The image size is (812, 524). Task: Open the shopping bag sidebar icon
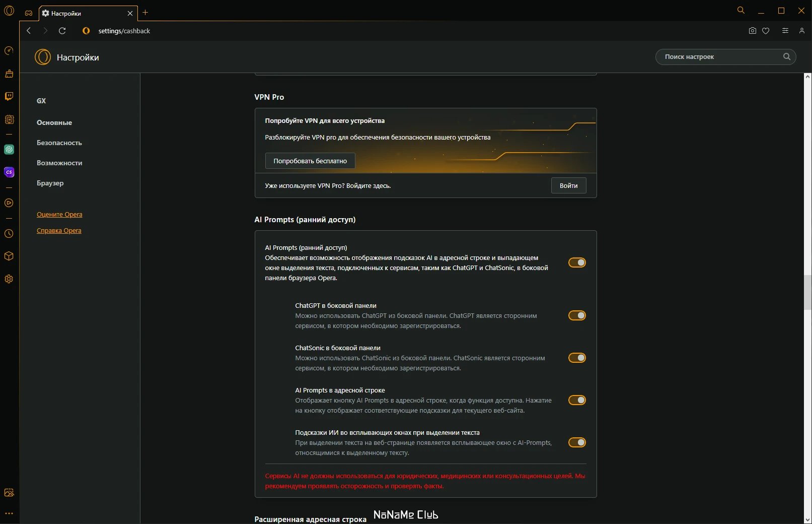pyautogui.click(x=9, y=74)
